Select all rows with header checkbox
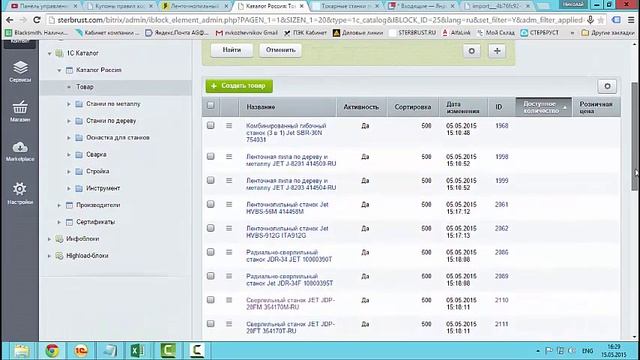640x360 pixels. tap(211, 105)
